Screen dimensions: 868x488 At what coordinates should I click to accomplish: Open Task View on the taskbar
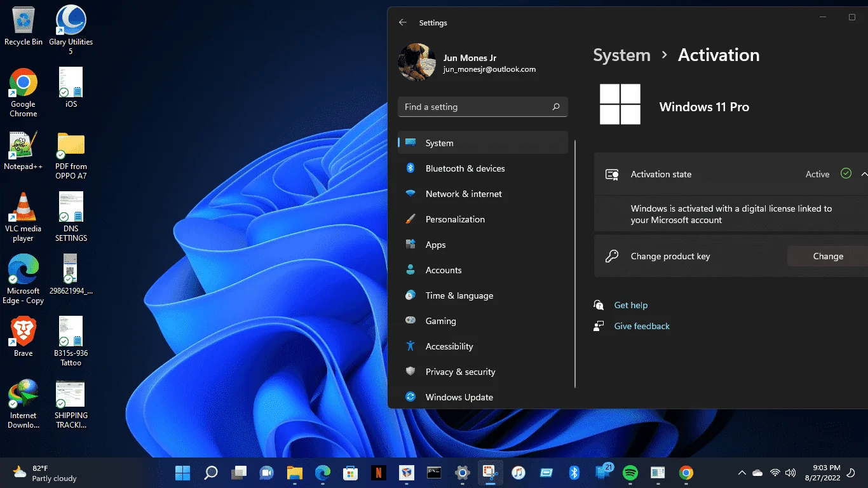pos(239,473)
